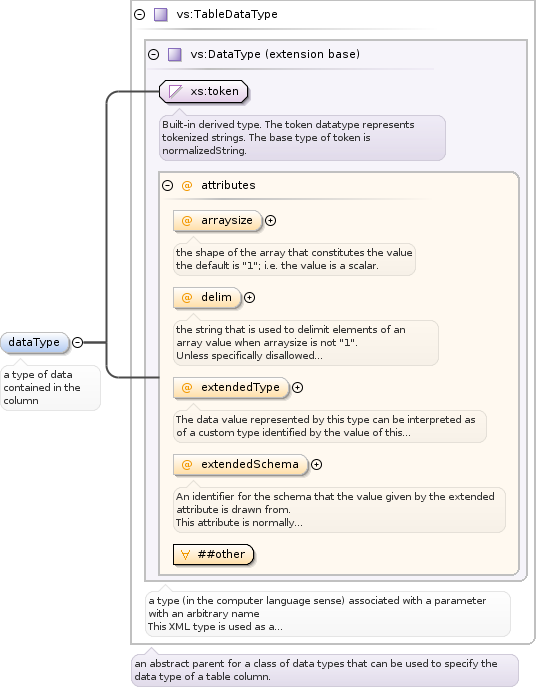Expand the arraysize attribute details
The image size is (537, 690).
(x=271, y=220)
